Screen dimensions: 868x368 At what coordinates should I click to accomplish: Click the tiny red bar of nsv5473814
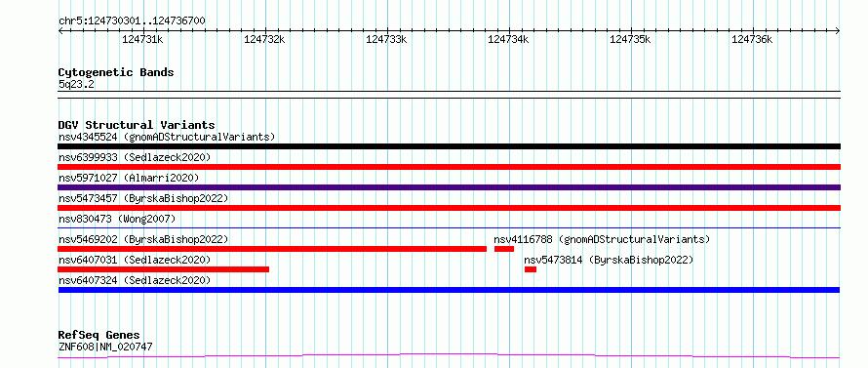[531, 269]
